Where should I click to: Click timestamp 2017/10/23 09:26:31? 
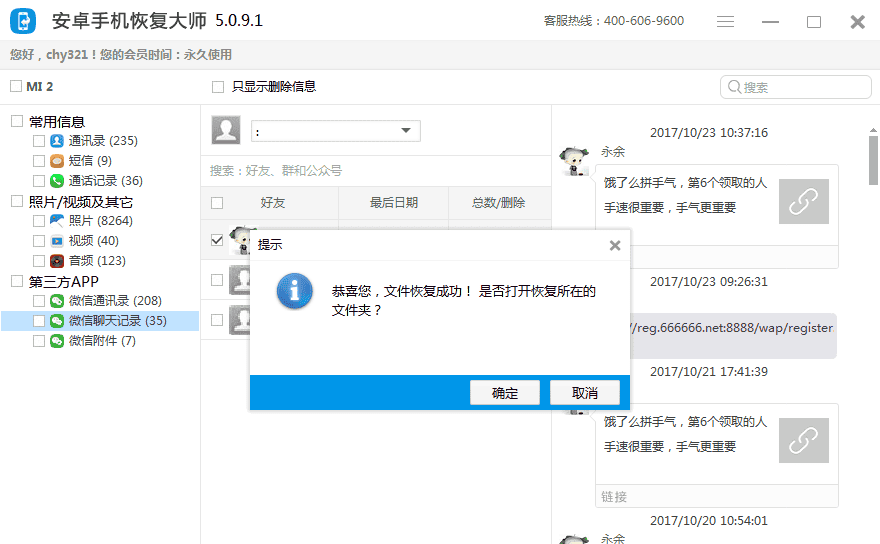tap(709, 282)
